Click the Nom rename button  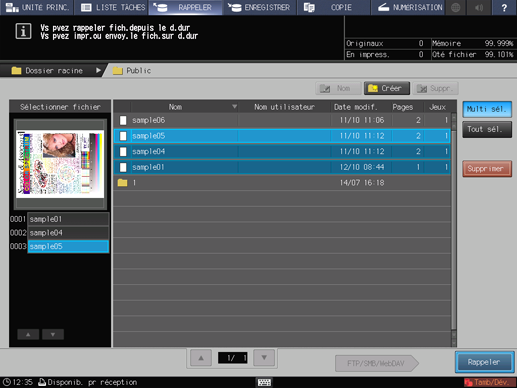click(x=338, y=88)
